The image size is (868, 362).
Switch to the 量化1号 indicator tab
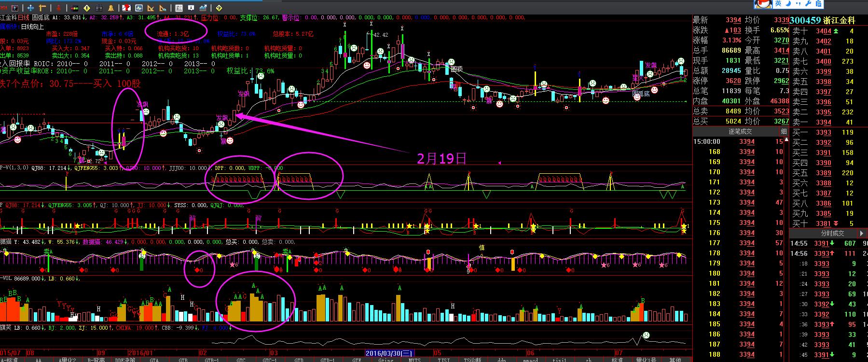647,359
